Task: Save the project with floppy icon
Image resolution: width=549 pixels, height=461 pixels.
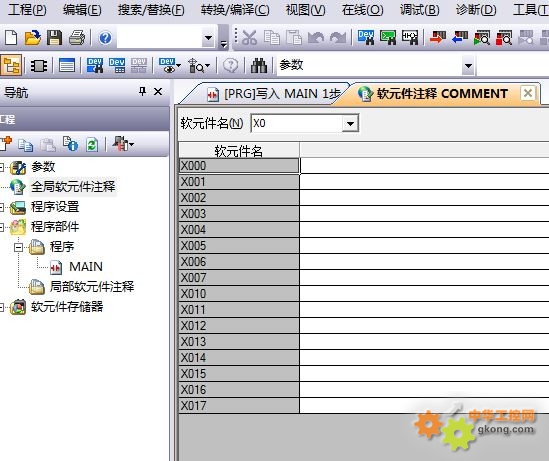Action: coord(54,37)
